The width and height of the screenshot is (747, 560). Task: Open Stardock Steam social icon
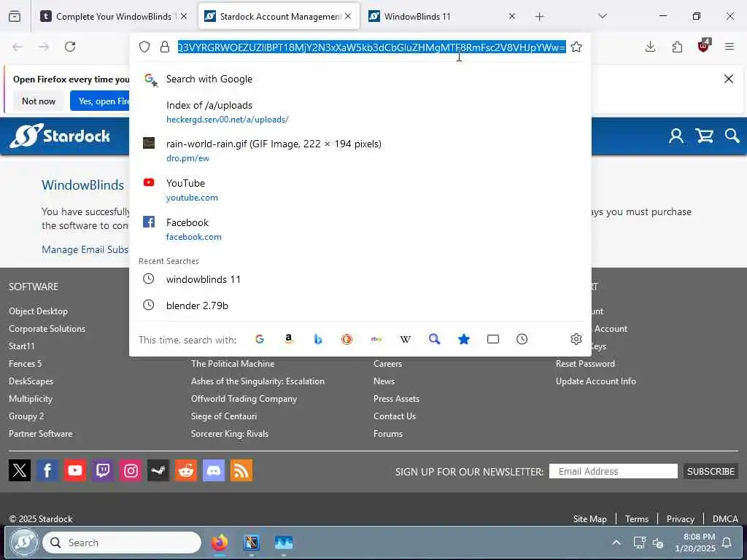tap(158, 470)
